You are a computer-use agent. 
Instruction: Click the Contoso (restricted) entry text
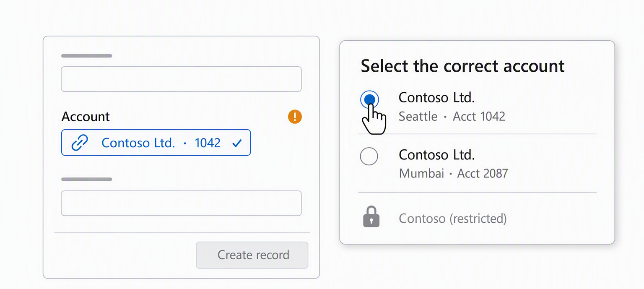click(x=453, y=219)
